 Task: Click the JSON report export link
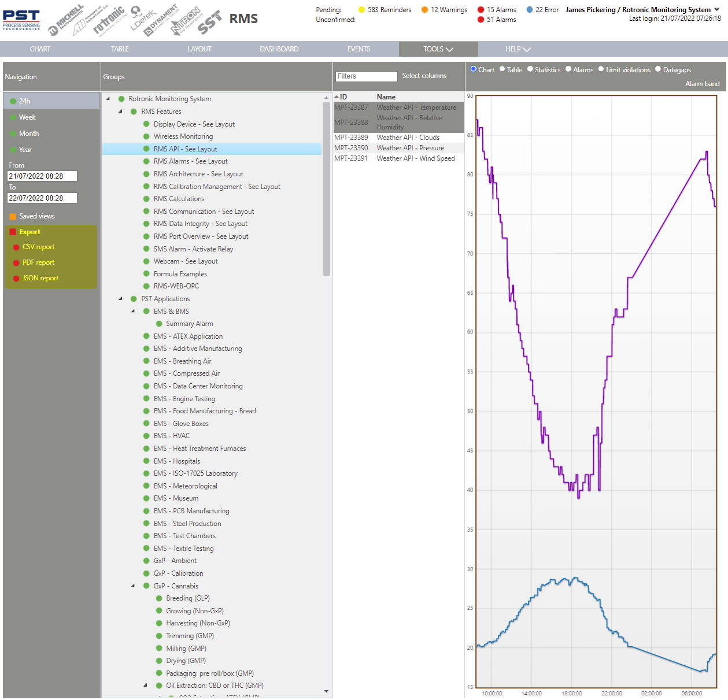coord(40,278)
